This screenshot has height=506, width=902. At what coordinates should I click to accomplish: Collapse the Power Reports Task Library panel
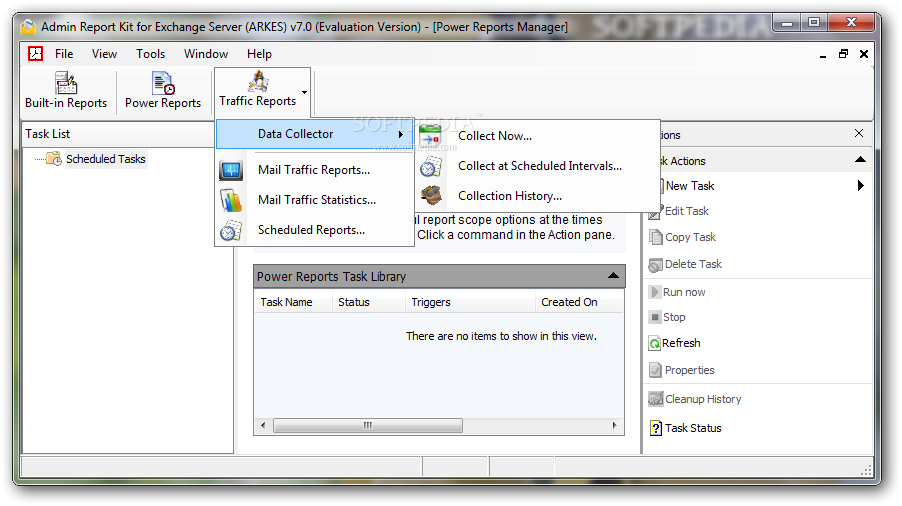pos(613,276)
